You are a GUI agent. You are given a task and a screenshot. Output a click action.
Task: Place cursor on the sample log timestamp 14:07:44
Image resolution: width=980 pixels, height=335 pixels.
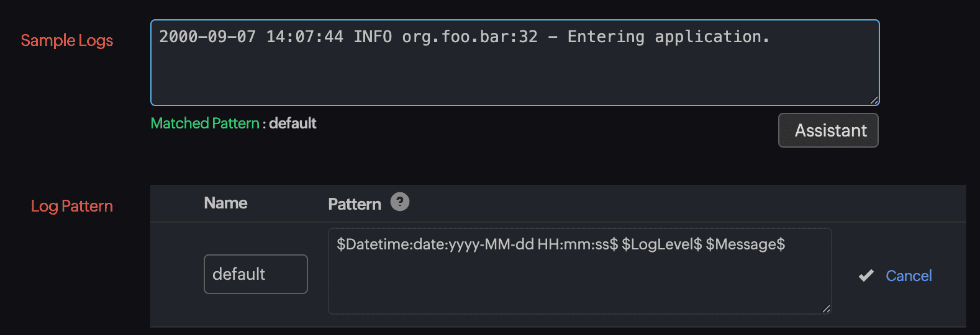point(304,37)
